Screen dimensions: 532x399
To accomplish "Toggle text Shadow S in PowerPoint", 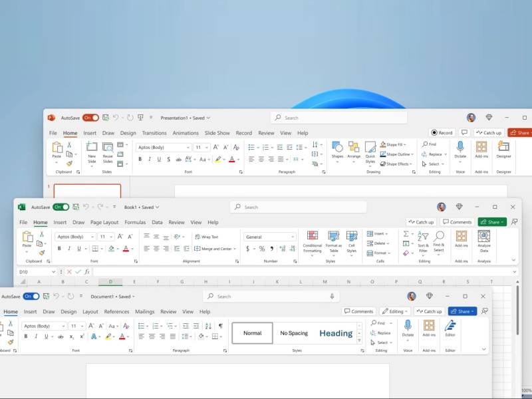I will coord(168,159).
